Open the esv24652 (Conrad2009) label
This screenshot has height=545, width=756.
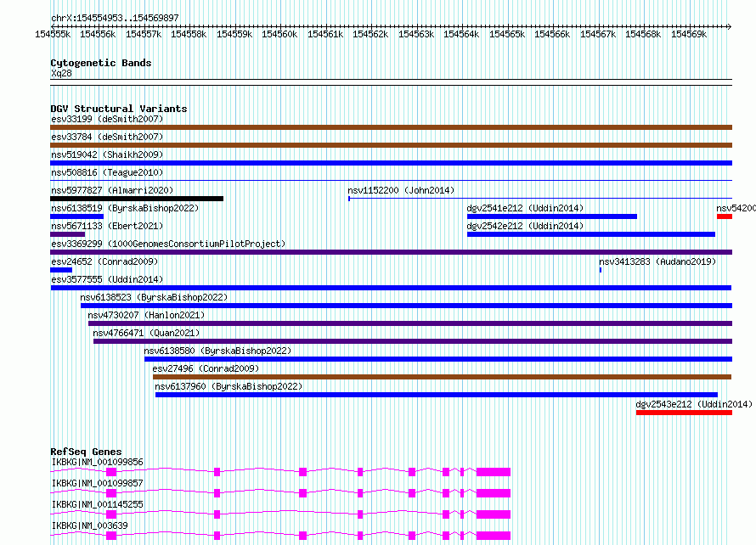point(104,261)
